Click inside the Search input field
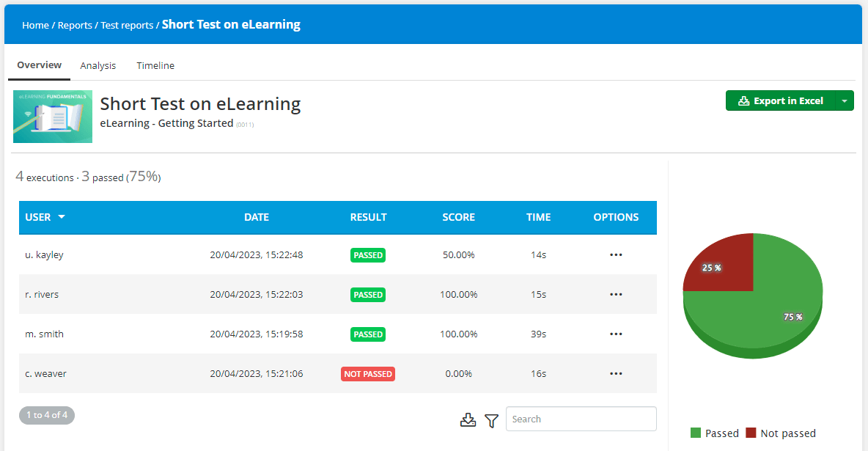868x451 pixels. 581,419
